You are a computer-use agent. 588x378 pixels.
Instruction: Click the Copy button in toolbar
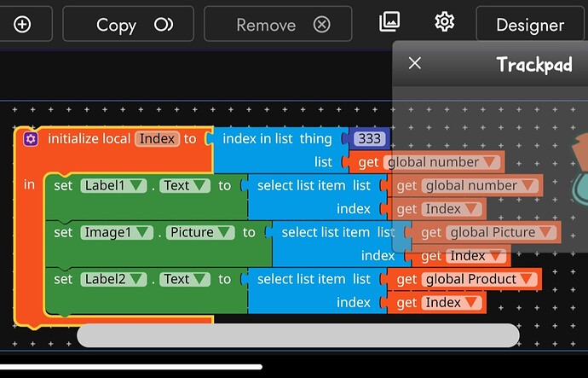point(128,23)
